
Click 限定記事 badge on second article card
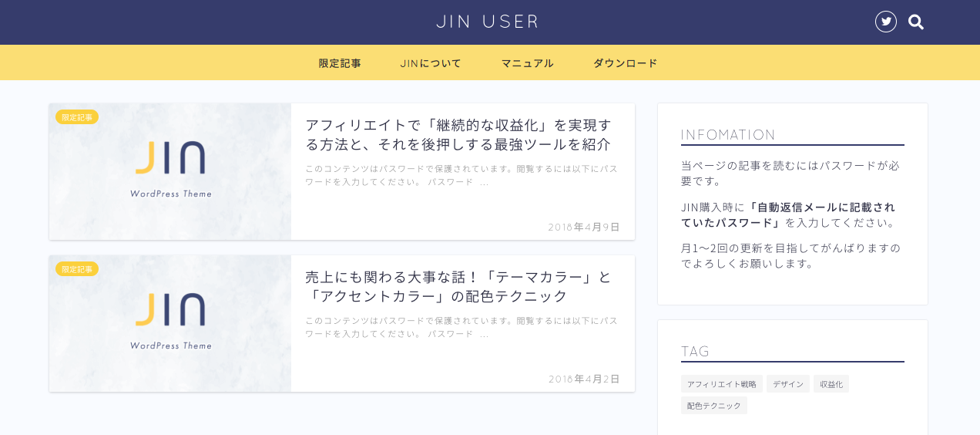pyautogui.click(x=77, y=269)
